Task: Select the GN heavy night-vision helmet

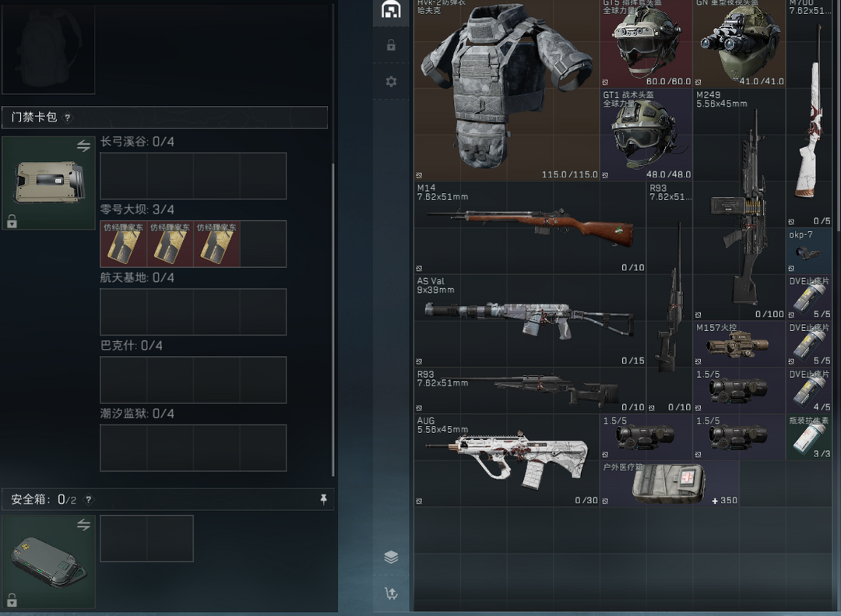Action: (739, 44)
